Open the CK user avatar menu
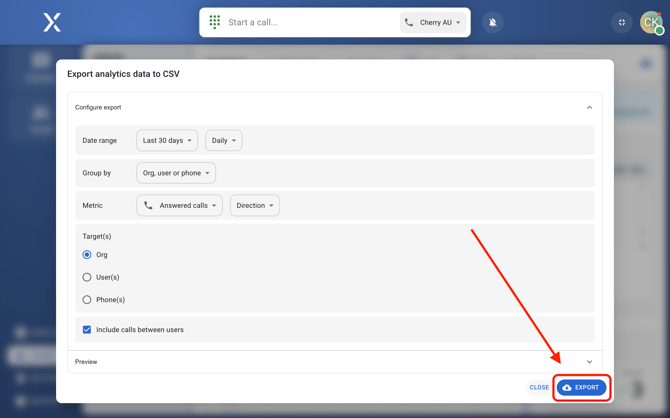 pyautogui.click(x=651, y=22)
